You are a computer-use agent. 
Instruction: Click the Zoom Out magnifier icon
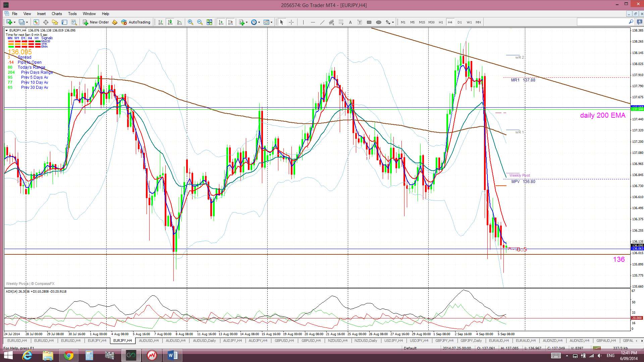pyautogui.click(x=200, y=22)
